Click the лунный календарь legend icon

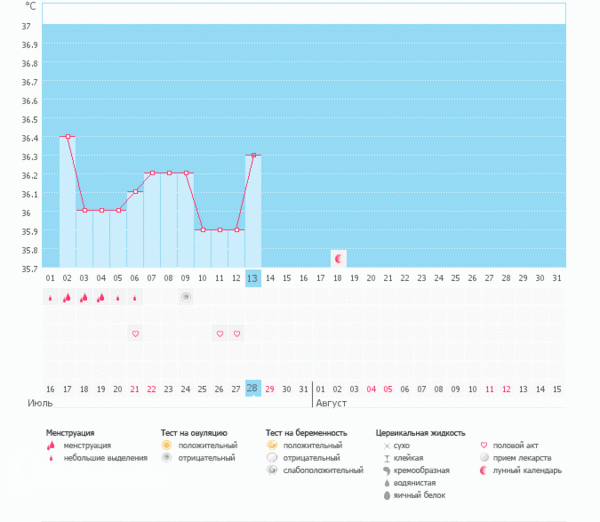coord(485,470)
